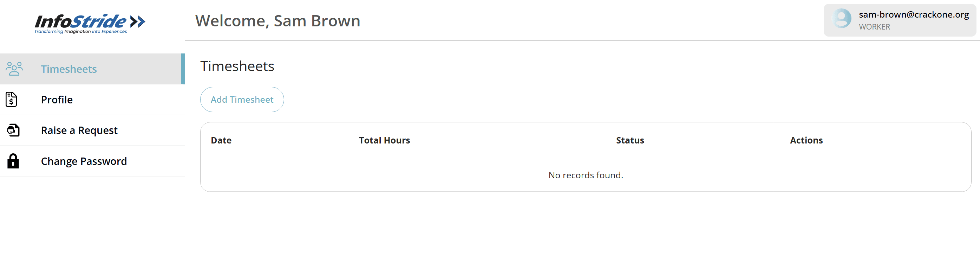Click the 'No records found' message row

[x=586, y=175]
